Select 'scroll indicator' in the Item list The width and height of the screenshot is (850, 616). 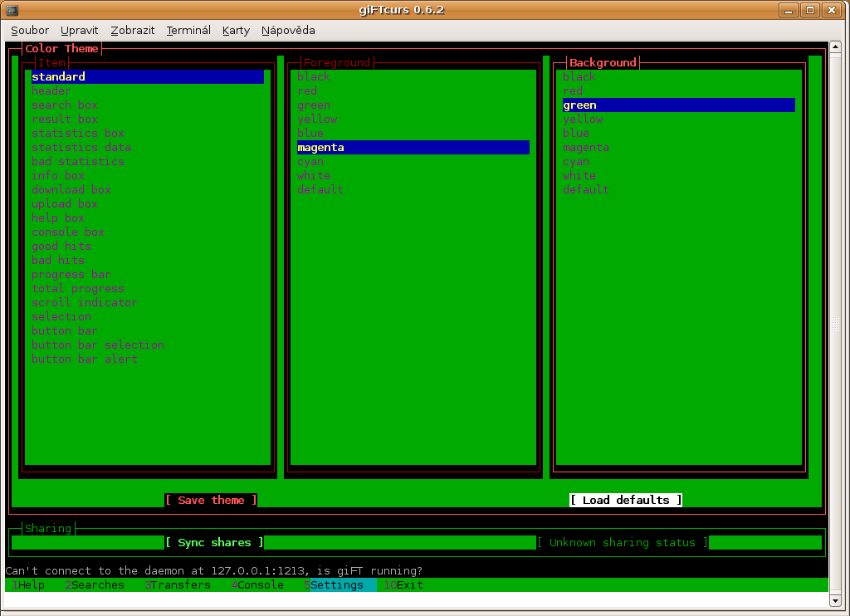pos(84,302)
